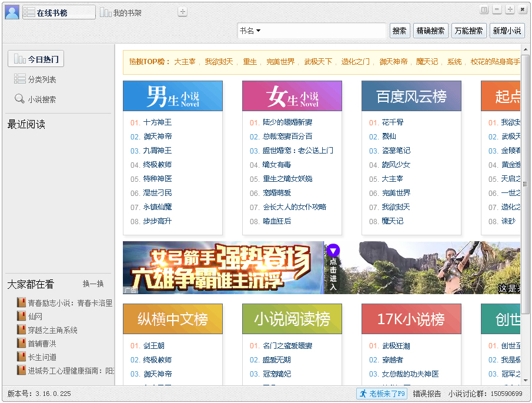Switch to the 我的书架 tab
Image resolution: width=532 pixels, height=403 pixels.
121,12
